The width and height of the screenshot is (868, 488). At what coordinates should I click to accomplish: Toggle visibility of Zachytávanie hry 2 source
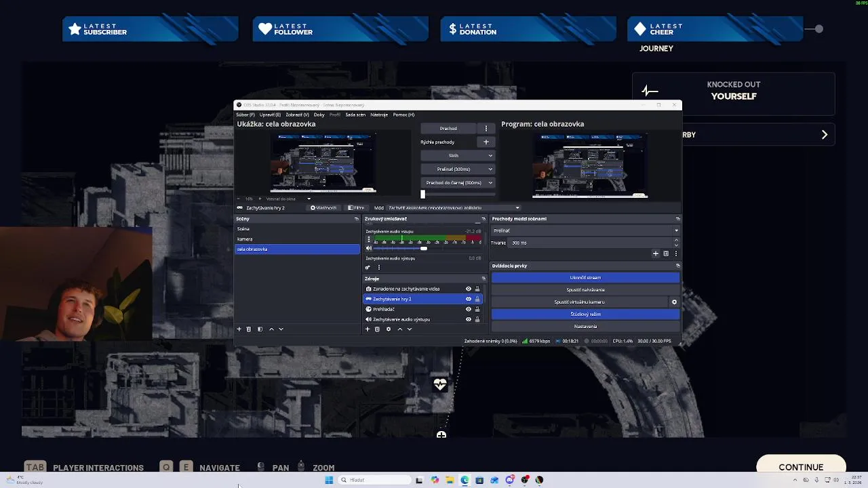click(x=468, y=299)
